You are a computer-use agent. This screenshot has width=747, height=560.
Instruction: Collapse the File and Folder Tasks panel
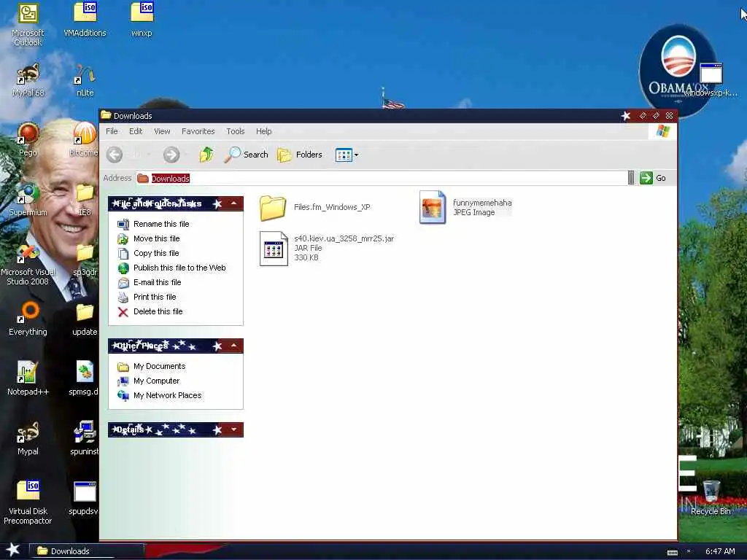coord(234,203)
